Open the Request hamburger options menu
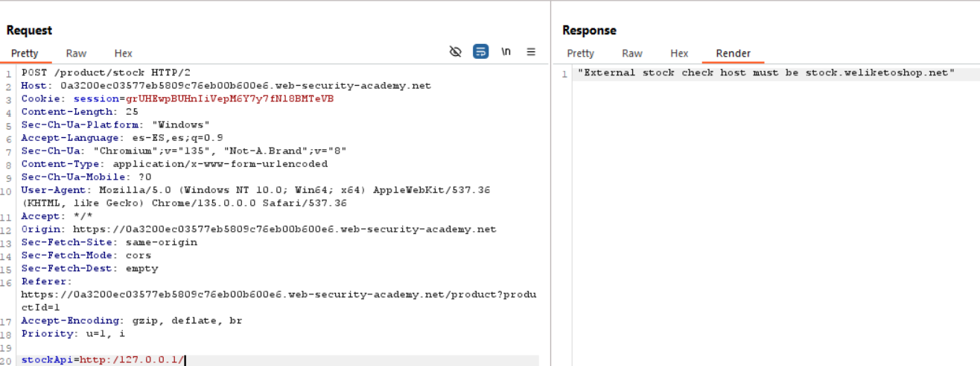Image resolution: width=980 pixels, height=366 pixels. [x=531, y=51]
